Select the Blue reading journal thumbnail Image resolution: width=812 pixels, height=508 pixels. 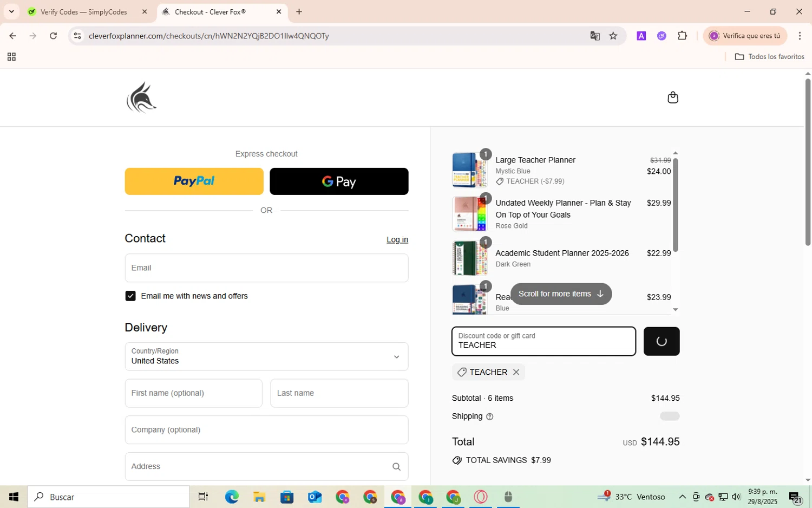coord(469,299)
